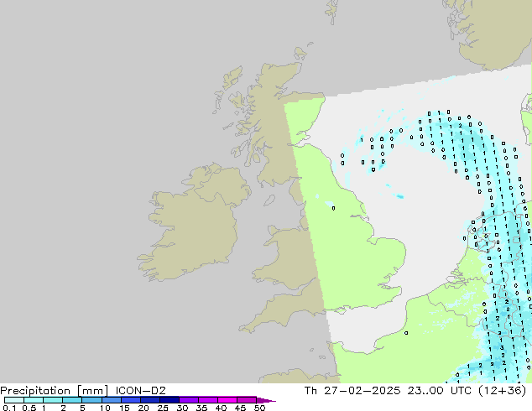Viewport: 532px width, 411px height.
Task: Click the '20' legend scale label
Action: [143, 408]
